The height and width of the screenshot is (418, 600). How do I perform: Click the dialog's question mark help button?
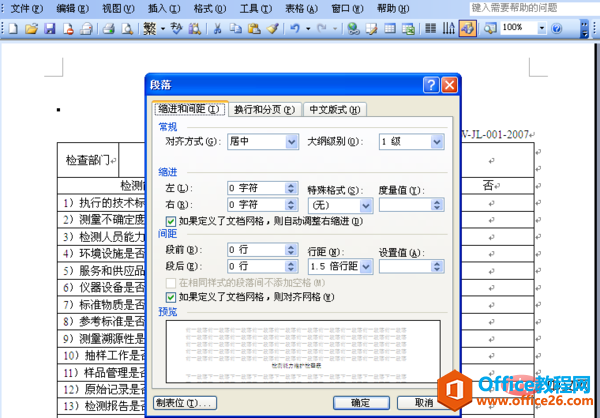pyautogui.click(x=431, y=85)
